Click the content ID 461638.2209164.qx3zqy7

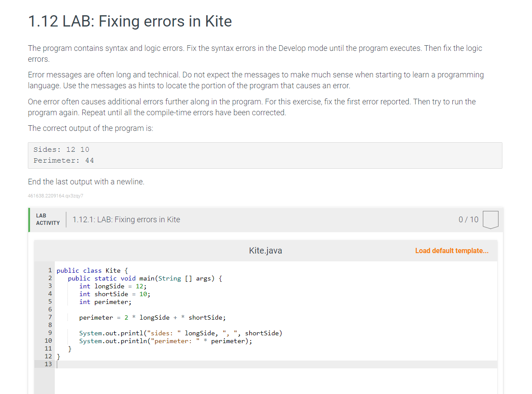click(56, 196)
